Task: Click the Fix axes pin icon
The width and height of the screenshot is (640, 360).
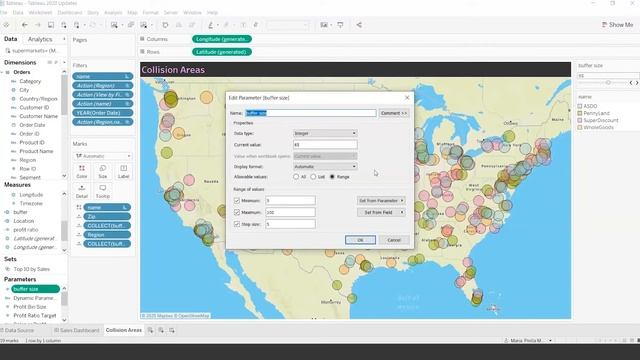Action: pyautogui.click(x=256, y=25)
